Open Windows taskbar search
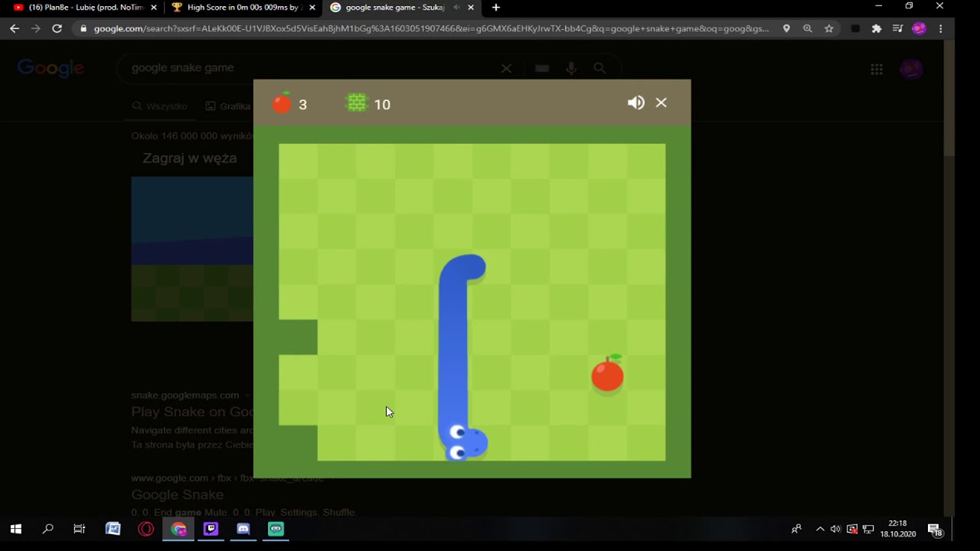This screenshot has width=980, height=551. [47, 529]
